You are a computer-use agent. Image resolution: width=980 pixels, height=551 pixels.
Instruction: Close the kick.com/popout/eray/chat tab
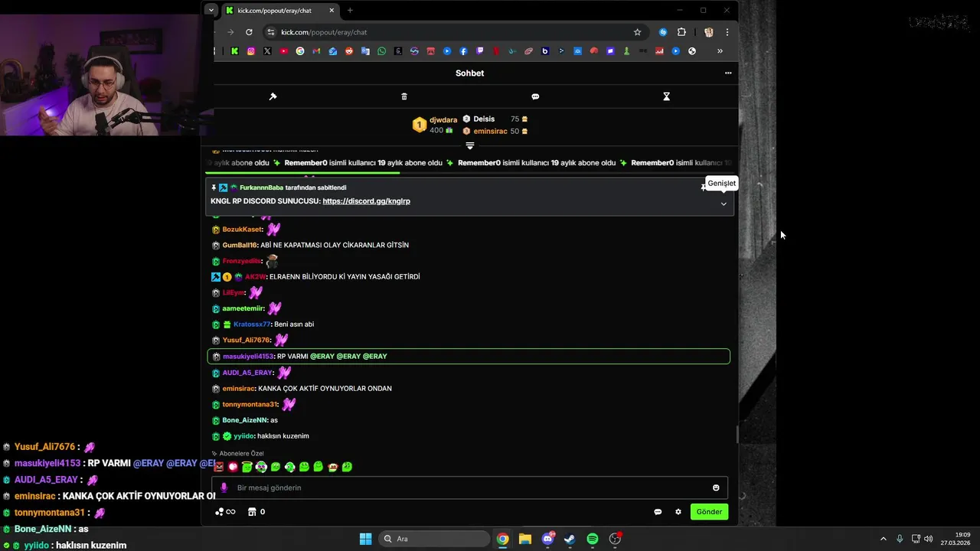tap(332, 11)
